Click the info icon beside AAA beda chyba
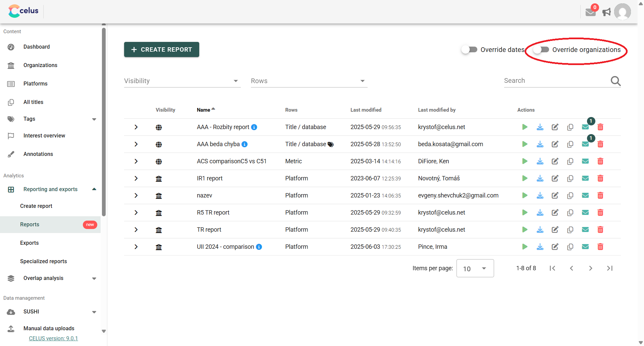 [245, 144]
